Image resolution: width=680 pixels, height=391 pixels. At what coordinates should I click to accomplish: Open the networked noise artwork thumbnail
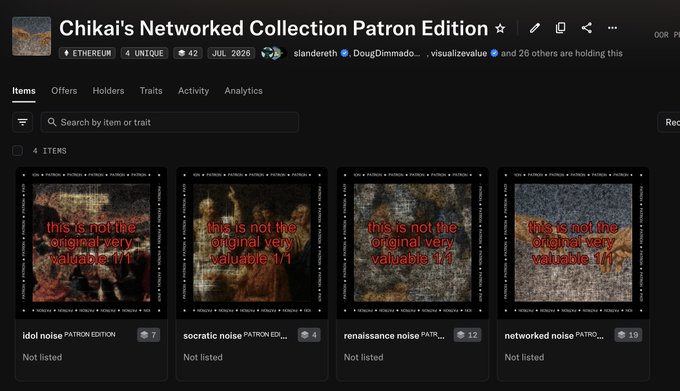573,243
